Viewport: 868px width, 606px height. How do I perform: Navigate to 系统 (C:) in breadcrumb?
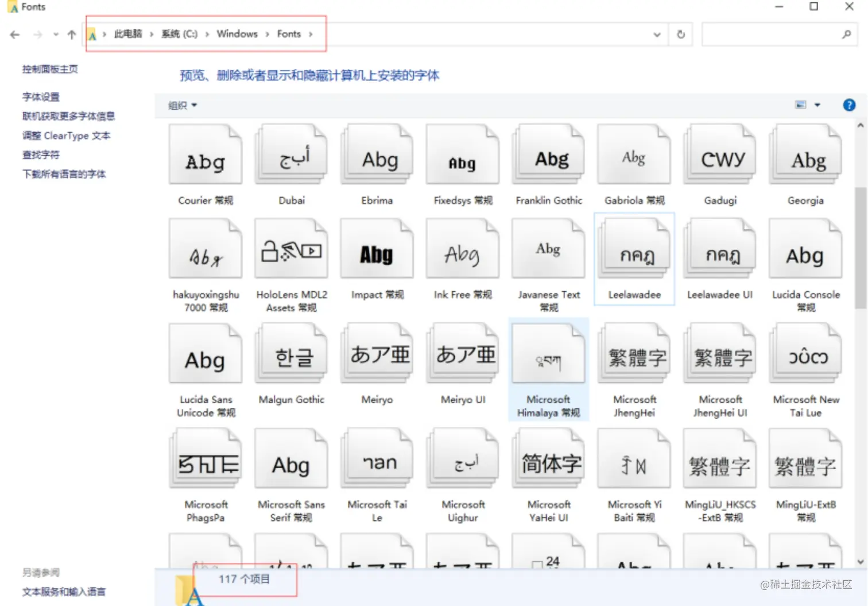point(180,34)
